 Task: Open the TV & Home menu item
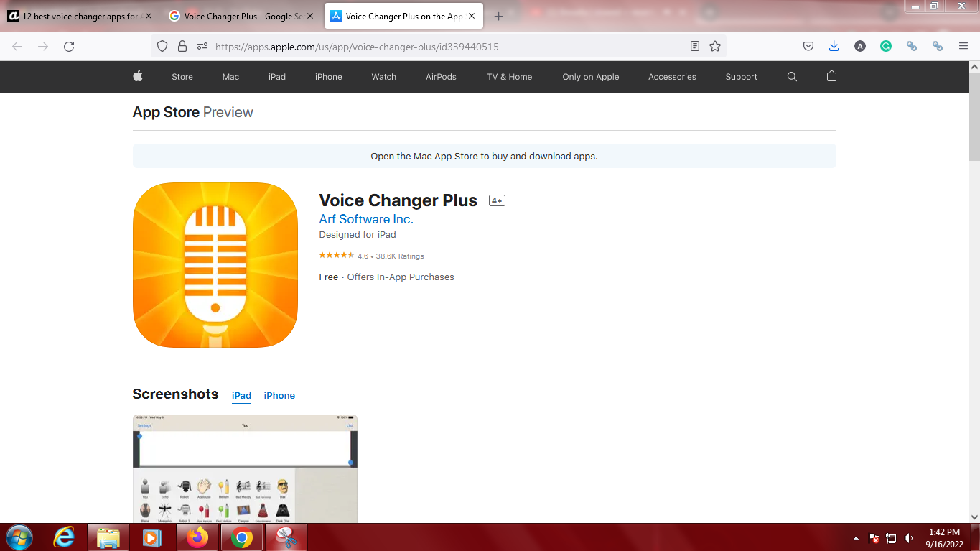point(510,77)
